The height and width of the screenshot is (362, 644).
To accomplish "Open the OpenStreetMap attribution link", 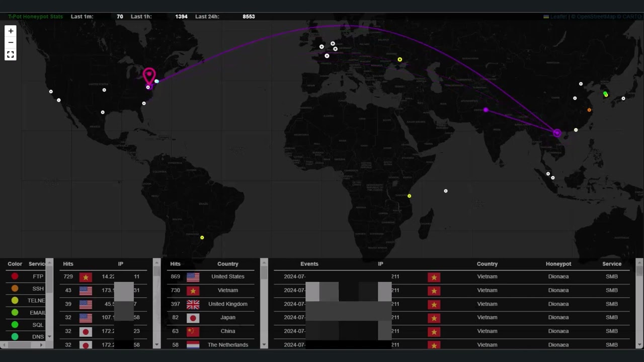I will coord(596,17).
